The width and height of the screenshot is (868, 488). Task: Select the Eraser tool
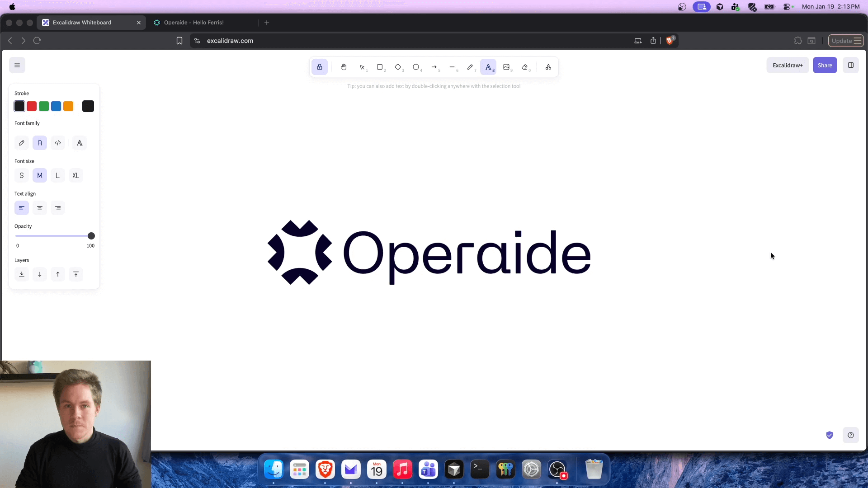[525, 67]
